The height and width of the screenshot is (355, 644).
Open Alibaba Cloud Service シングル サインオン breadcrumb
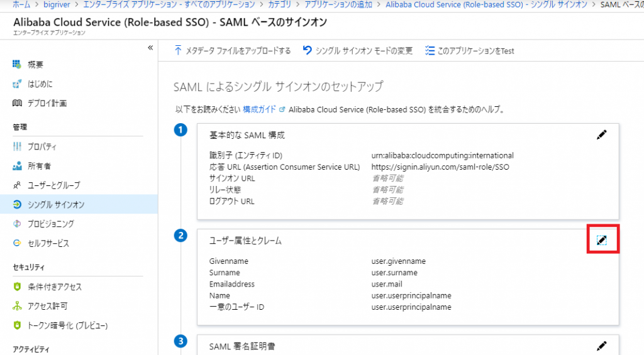point(486,4)
